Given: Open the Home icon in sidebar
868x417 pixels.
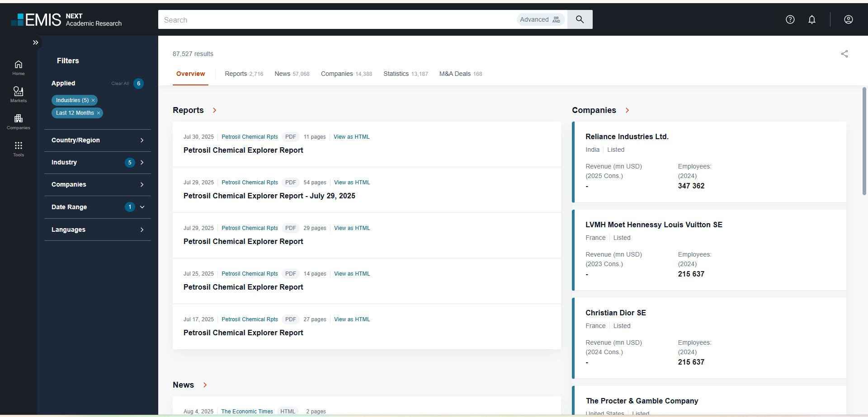Looking at the screenshot, I should (19, 67).
